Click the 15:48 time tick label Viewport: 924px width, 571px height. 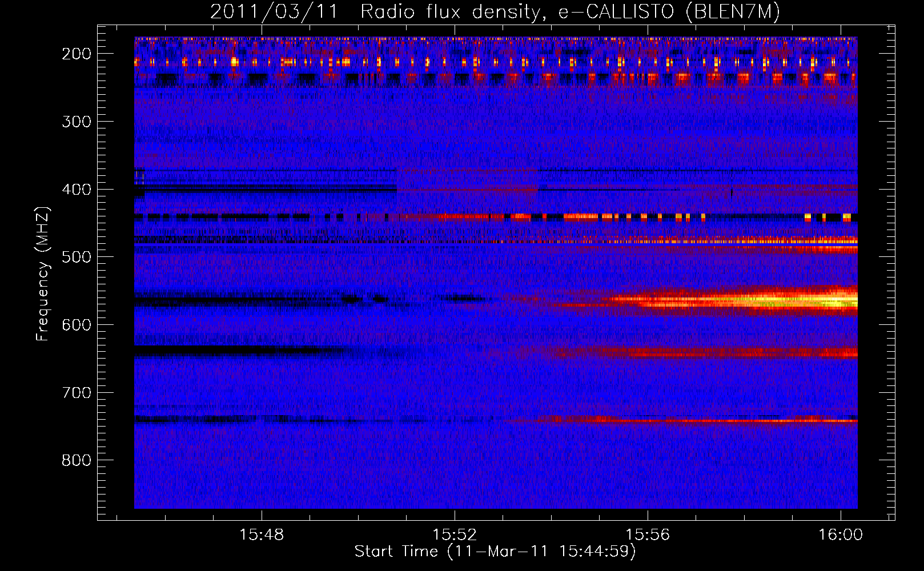pos(262,535)
